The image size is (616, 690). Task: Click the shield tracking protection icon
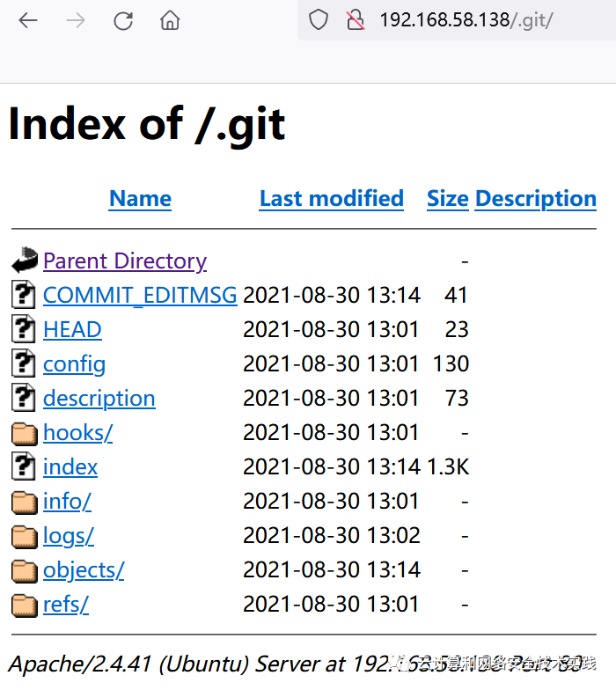319,20
